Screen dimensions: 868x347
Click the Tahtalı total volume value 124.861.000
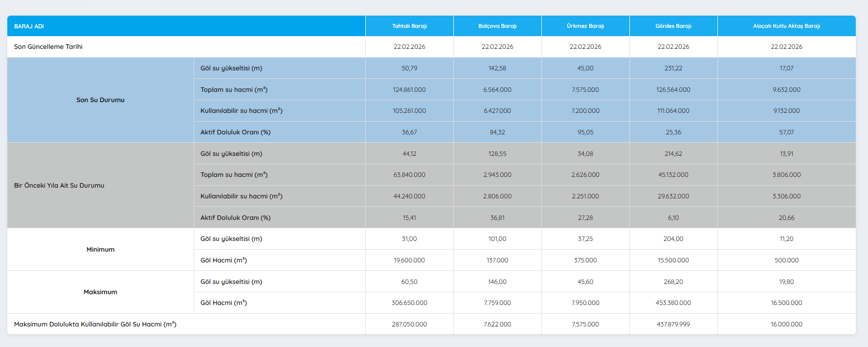tap(409, 90)
